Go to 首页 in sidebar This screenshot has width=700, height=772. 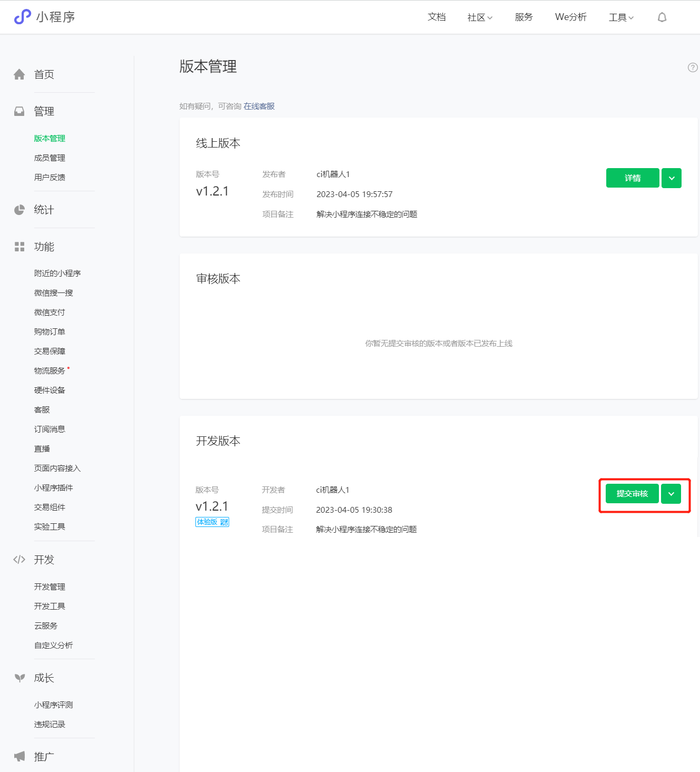tap(44, 74)
